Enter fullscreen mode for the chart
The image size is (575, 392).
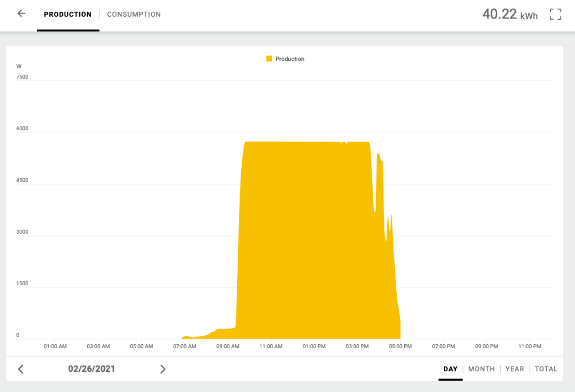(555, 15)
